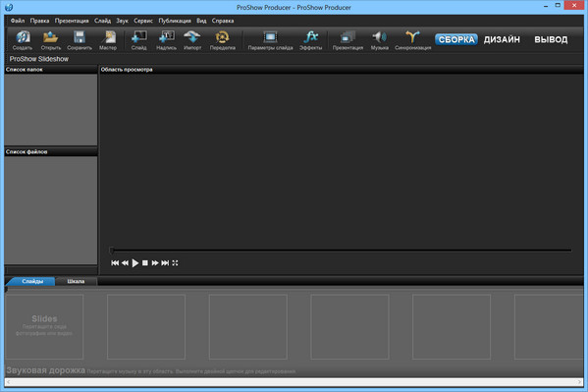The image size is (588, 392).
Task: Play the slideshow preview
Action: point(135,263)
